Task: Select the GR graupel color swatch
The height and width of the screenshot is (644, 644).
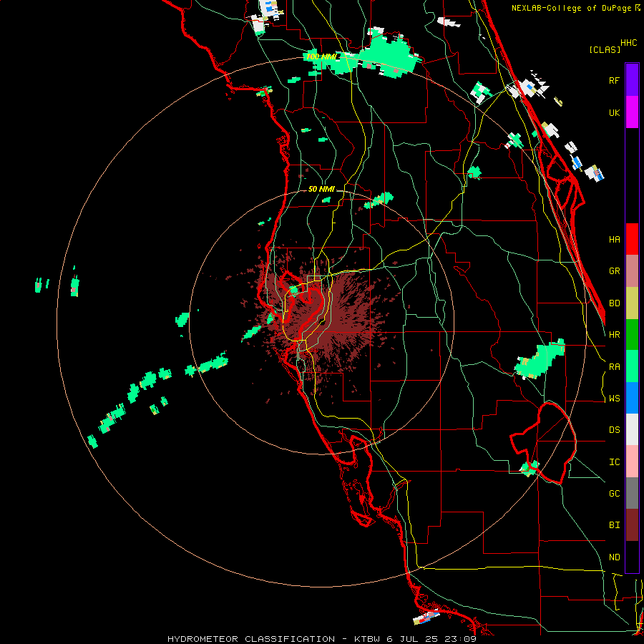Action: click(x=632, y=271)
